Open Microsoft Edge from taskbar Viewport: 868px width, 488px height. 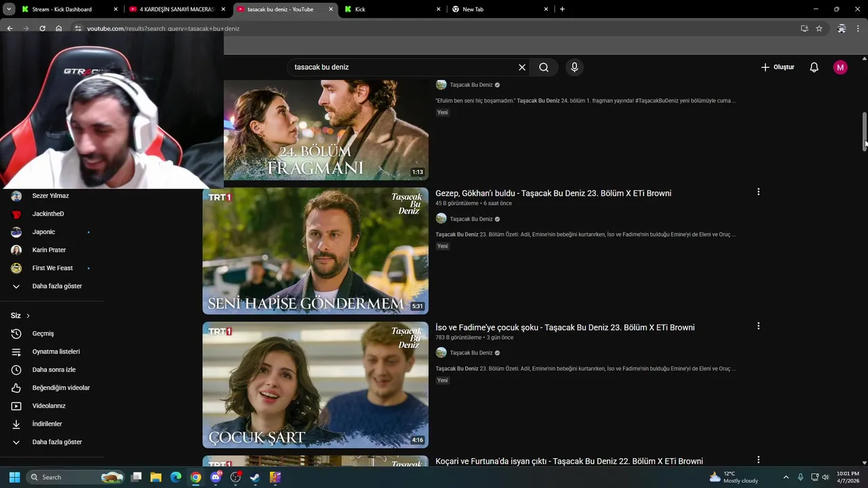(176, 477)
